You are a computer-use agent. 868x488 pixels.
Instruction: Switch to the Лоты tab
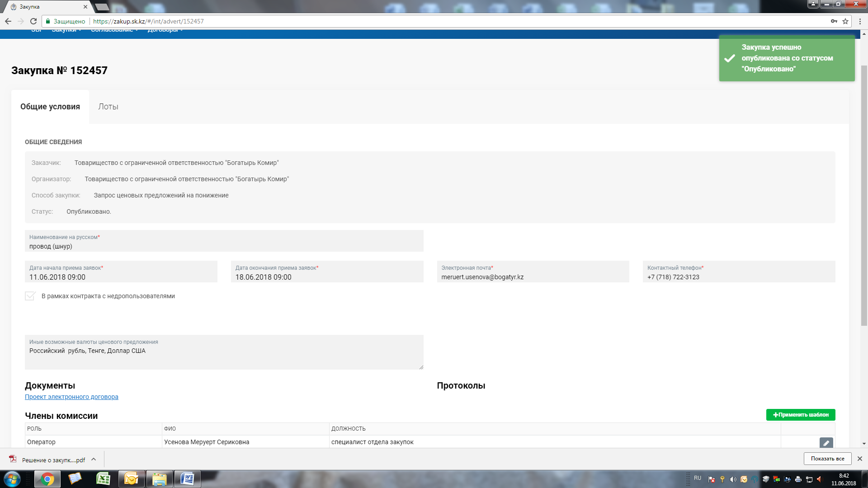[108, 107]
